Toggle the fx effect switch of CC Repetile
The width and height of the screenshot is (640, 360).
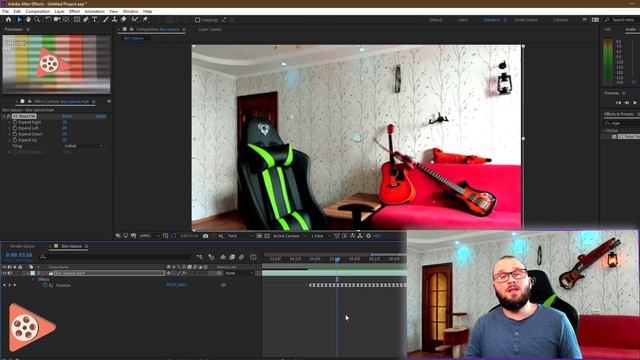point(9,116)
